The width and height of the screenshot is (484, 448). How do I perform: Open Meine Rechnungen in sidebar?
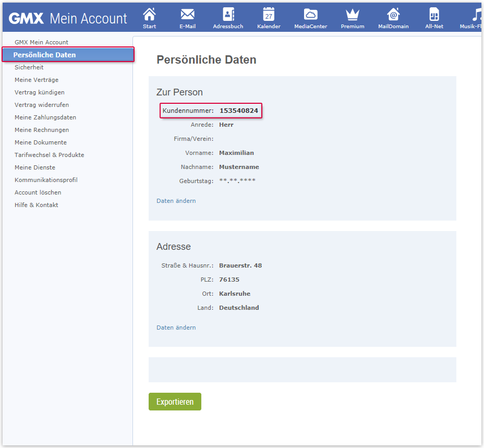coord(42,130)
